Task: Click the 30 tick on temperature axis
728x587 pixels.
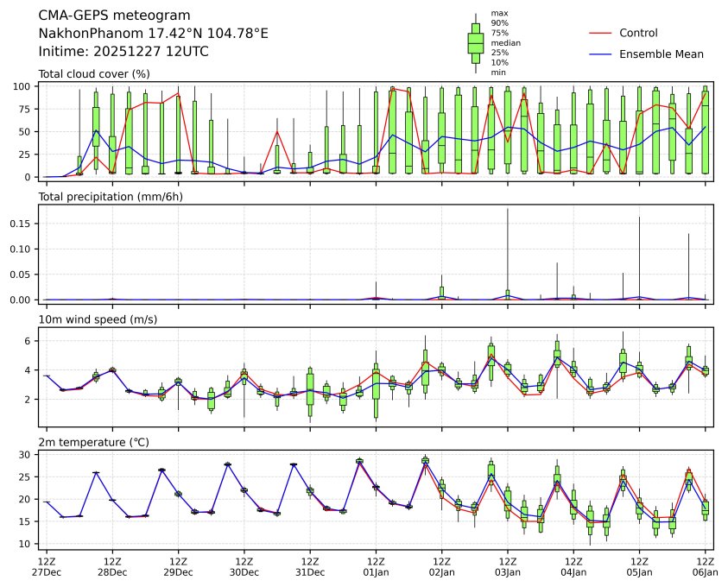Action: 27,454
